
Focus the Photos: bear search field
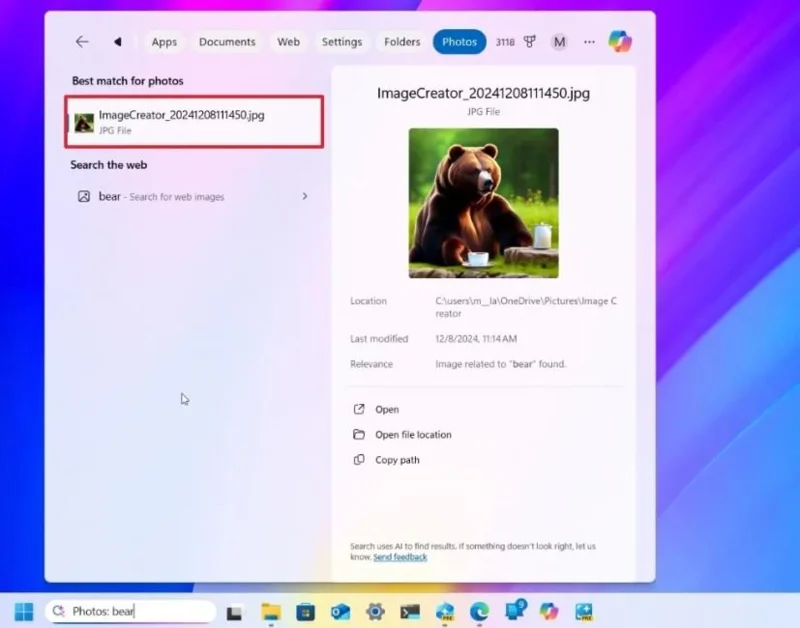tap(131, 611)
